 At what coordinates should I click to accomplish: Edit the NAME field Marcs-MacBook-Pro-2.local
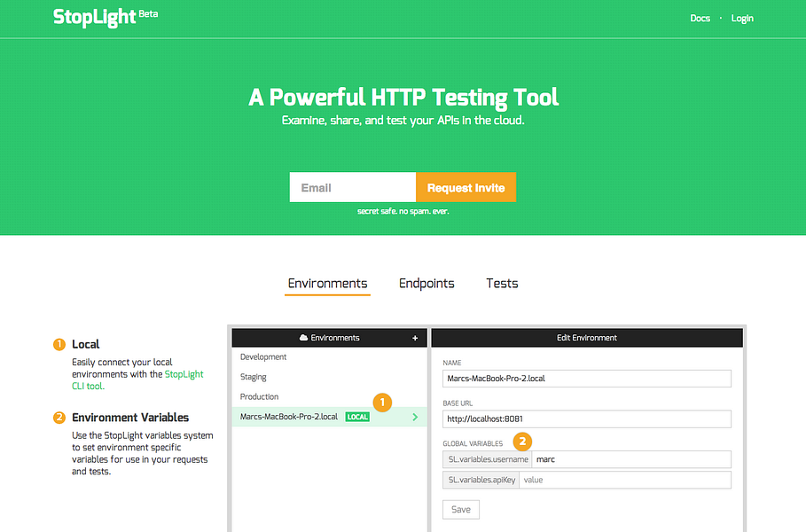[x=586, y=379]
